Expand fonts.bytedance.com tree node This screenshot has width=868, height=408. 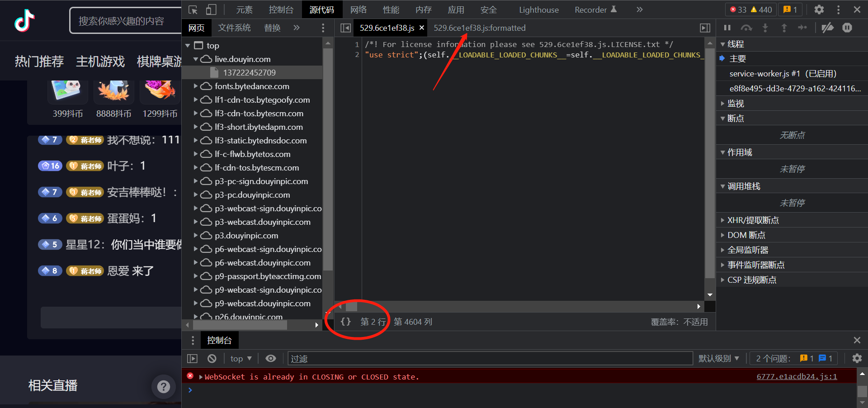point(196,86)
